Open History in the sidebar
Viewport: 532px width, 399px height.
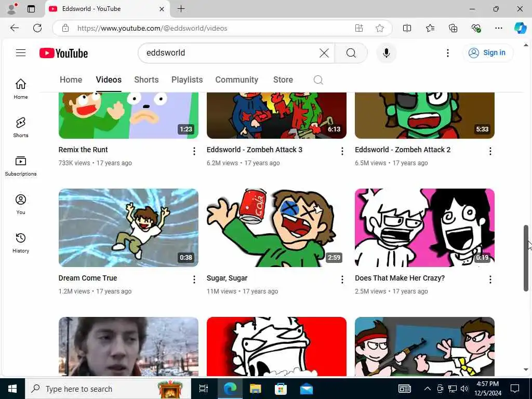coord(21,243)
